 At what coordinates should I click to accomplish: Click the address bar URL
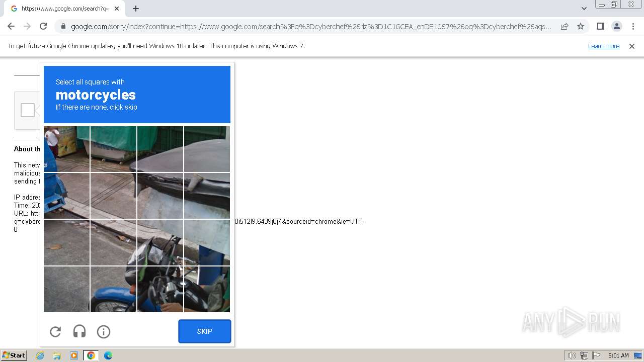pyautogui.click(x=311, y=26)
